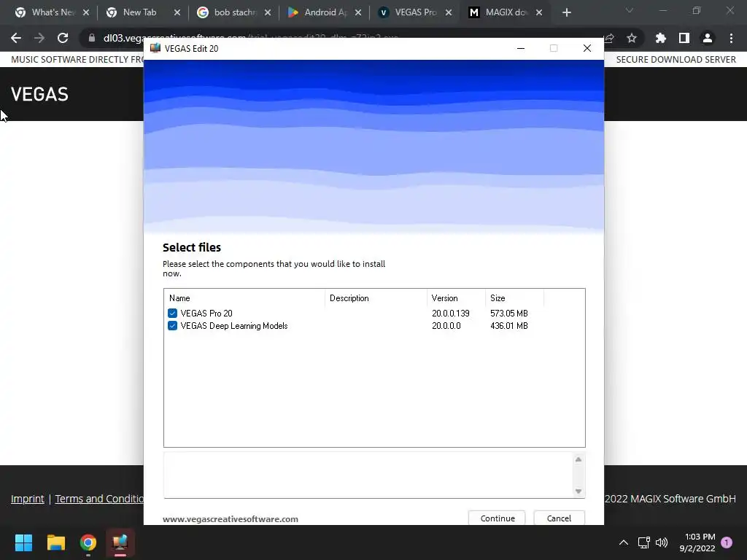The width and height of the screenshot is (747, 560).
Task: Uncheck the VEGAS Pro 20 component checkbox
Action: pyautogui.click(x=172, y=314)
